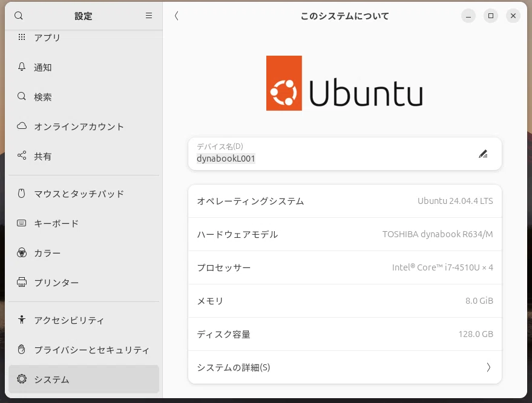Open キーボード settings panel
Screen dimensions: 532x403
pos(84,223)
